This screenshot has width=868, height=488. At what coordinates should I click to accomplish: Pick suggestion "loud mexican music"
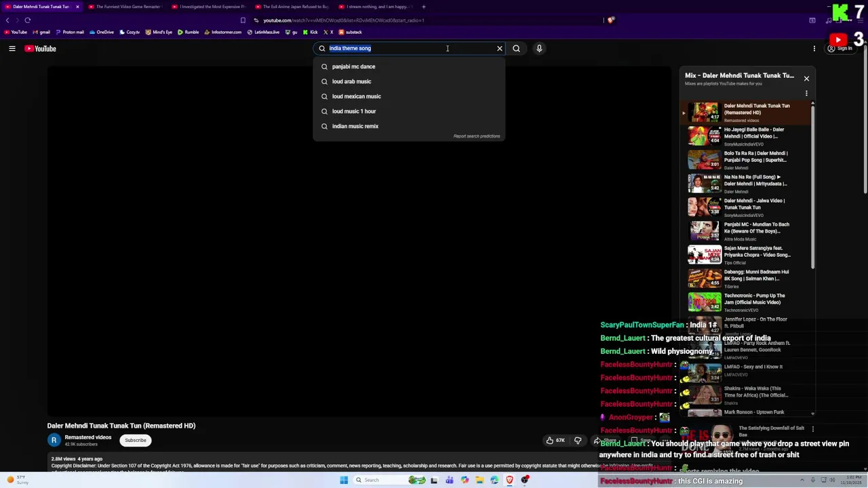pos(409,96)
